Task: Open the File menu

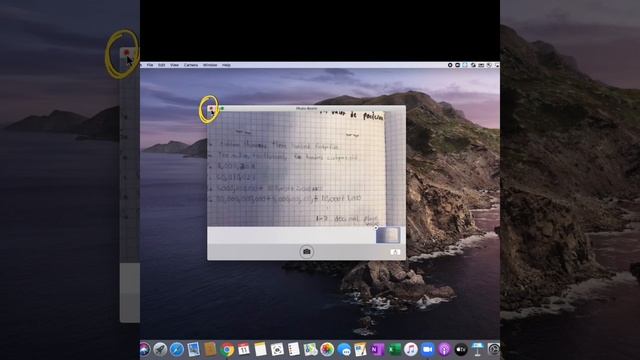Action: point(150,65)
